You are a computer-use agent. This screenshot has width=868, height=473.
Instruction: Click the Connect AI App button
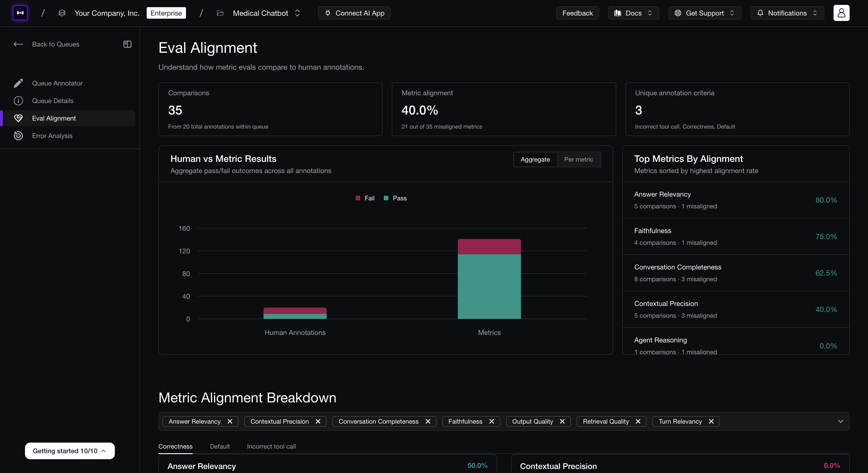click(354, 13)
